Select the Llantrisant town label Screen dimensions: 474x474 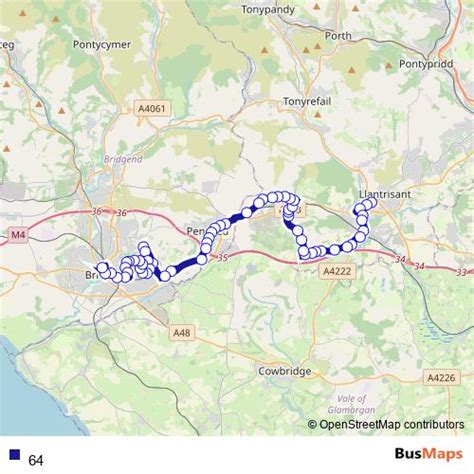(385, 194)
